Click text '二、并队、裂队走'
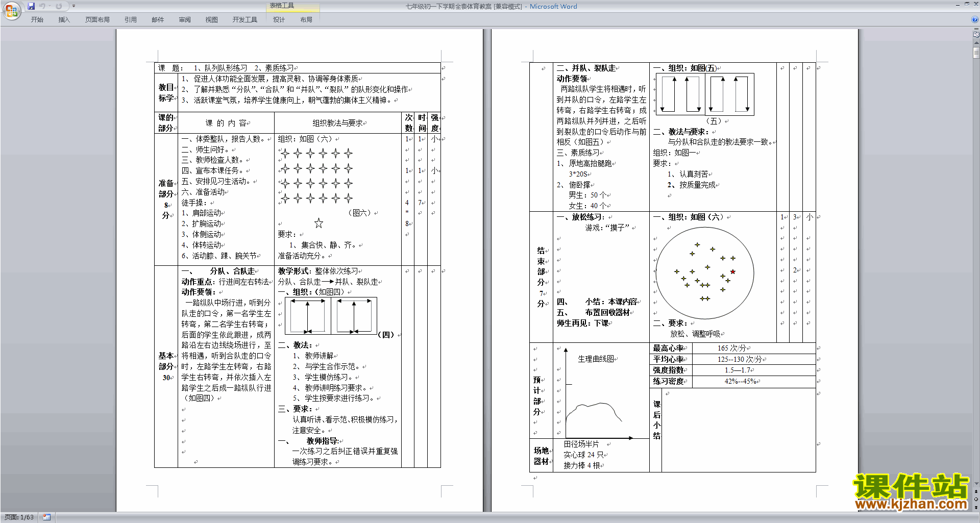The height and width of the screenshot is (523, 980). (x=586, y=68)
